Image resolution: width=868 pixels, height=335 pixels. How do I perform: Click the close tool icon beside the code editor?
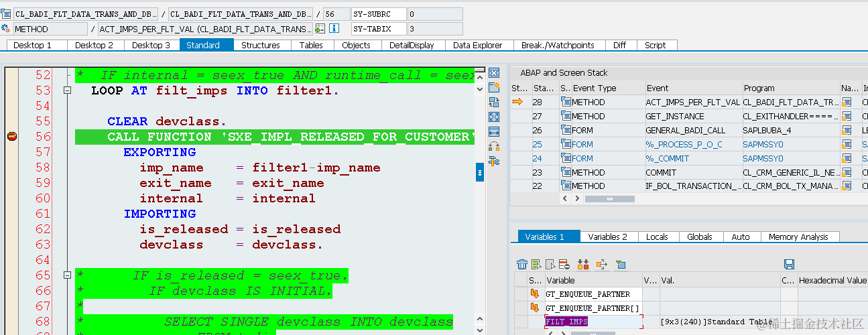point(494,73)
